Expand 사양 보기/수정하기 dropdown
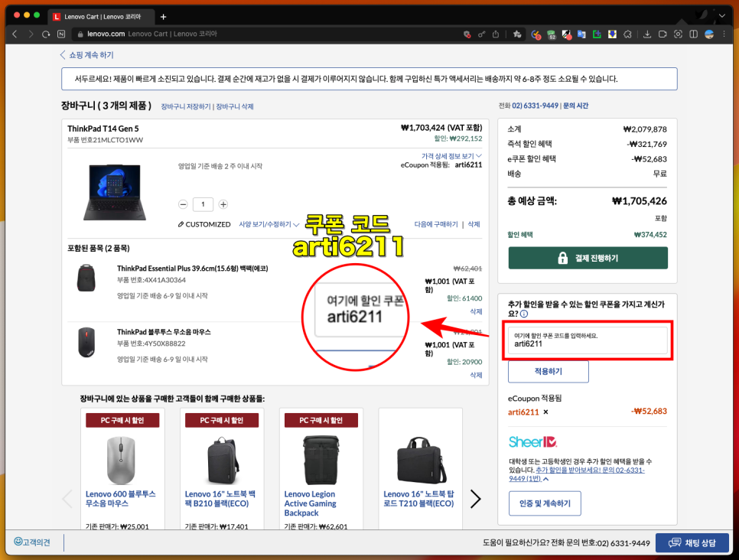The width and height of the screenshot is (739, 560). (269, 224)
